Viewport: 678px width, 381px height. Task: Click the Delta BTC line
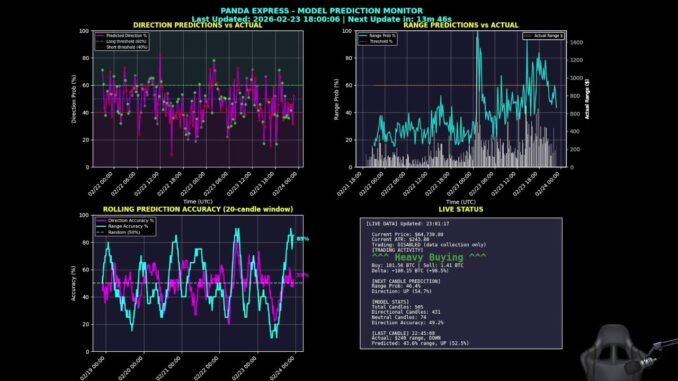click(410, 271)
